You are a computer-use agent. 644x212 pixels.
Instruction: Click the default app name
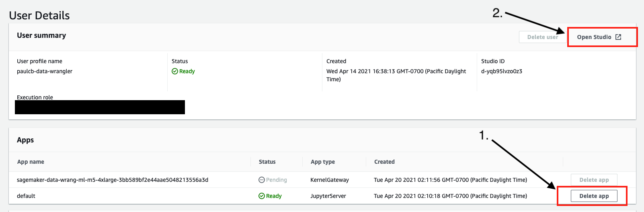[26, 196]
